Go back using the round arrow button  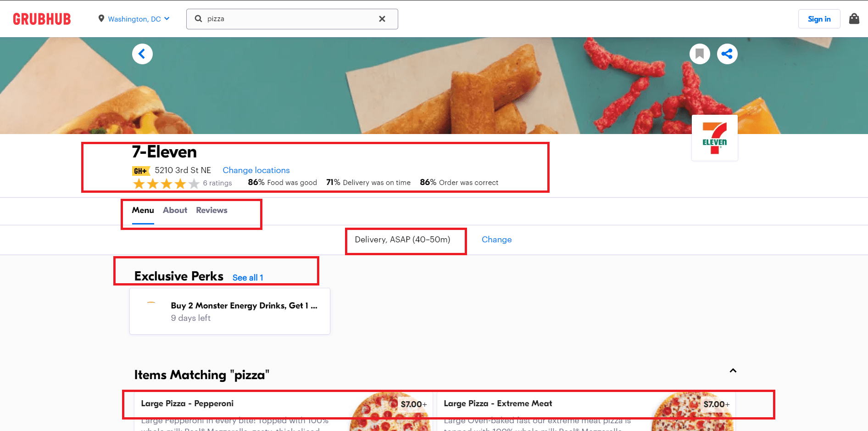[142, 54]
